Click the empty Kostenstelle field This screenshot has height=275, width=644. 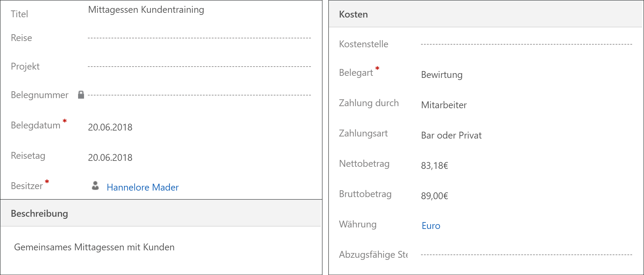tap(526, 44)
